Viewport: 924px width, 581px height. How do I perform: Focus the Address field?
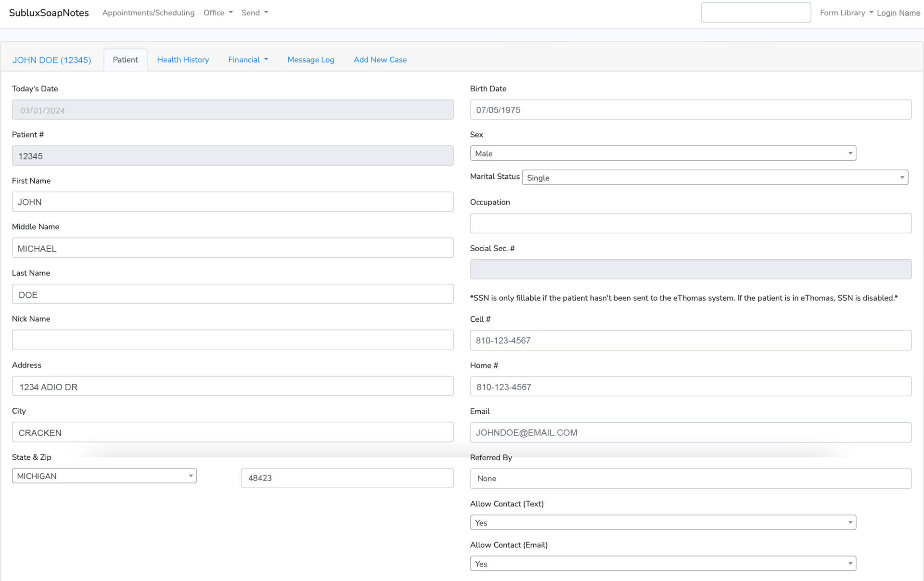(x=232, y=386)
